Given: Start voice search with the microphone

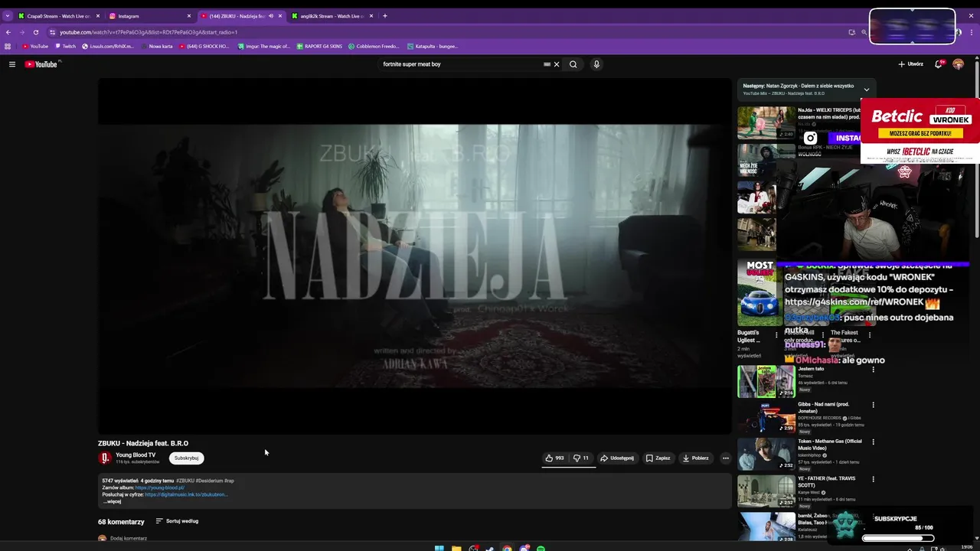Looking at the screenshot, I should [x=596, y=64].
